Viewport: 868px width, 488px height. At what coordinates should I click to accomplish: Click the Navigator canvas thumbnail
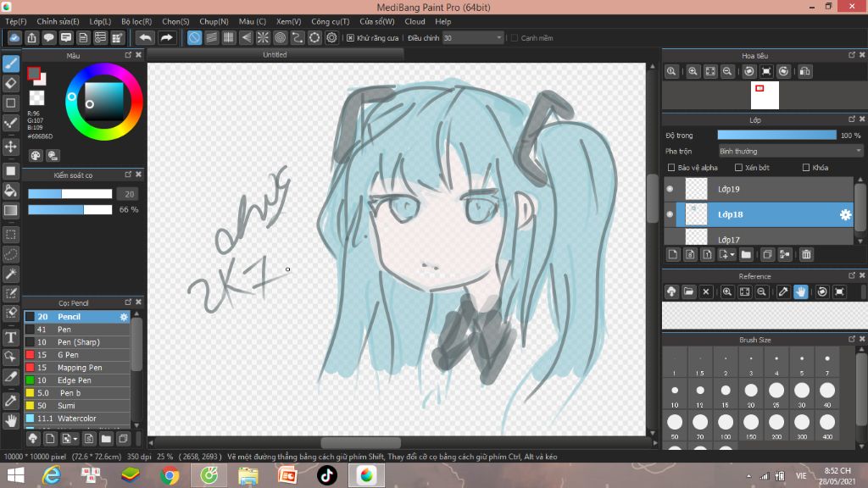tap(765, 95)
